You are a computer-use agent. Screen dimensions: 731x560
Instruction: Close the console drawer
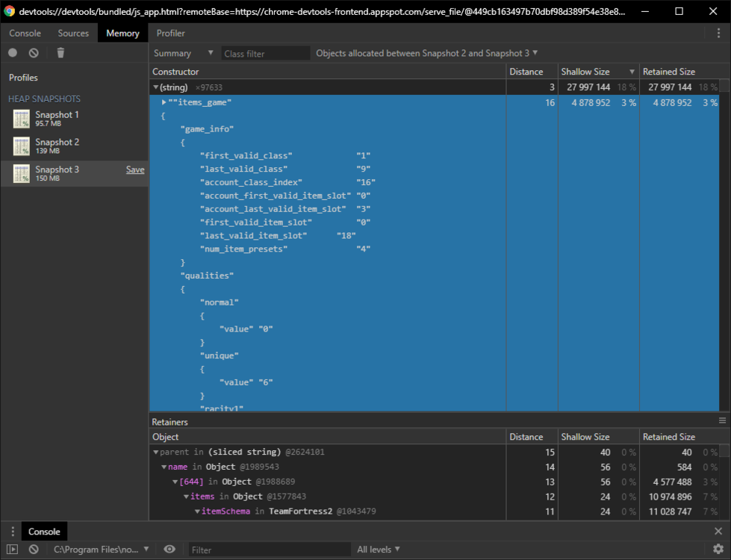pyautogui.click(x=718, y=532)
